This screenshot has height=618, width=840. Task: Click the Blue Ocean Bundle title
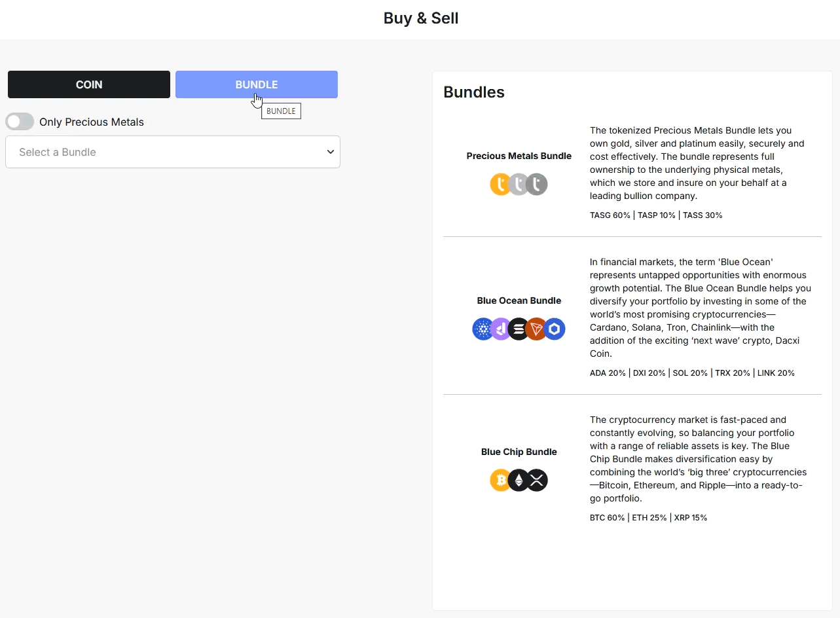(519, 300)
